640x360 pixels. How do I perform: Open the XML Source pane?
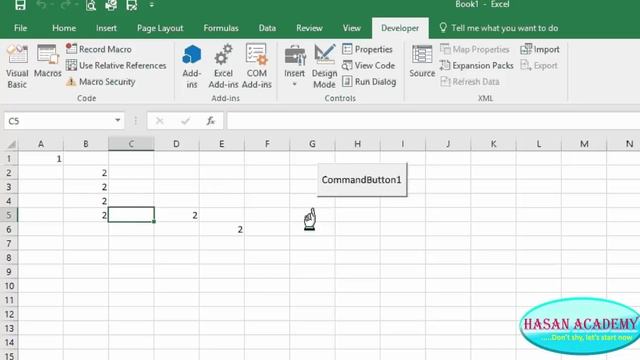tap(422, 61)
